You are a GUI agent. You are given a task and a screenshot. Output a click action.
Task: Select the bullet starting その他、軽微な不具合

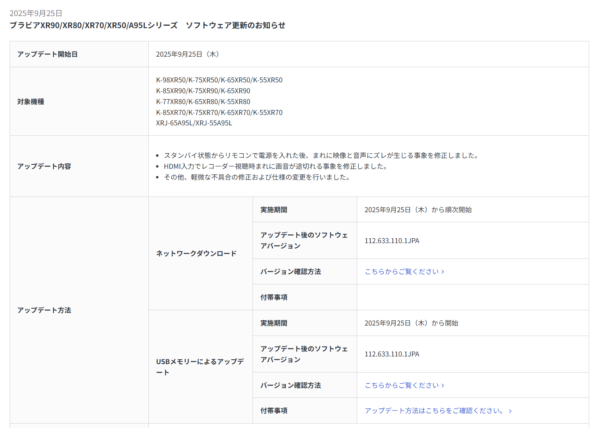tap(257, 177)
